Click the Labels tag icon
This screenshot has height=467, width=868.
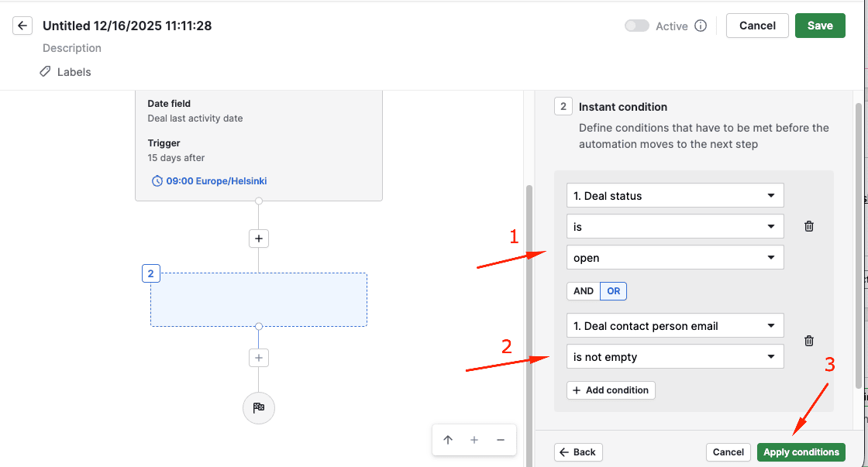pyautogui.click(x=46, y=72)
